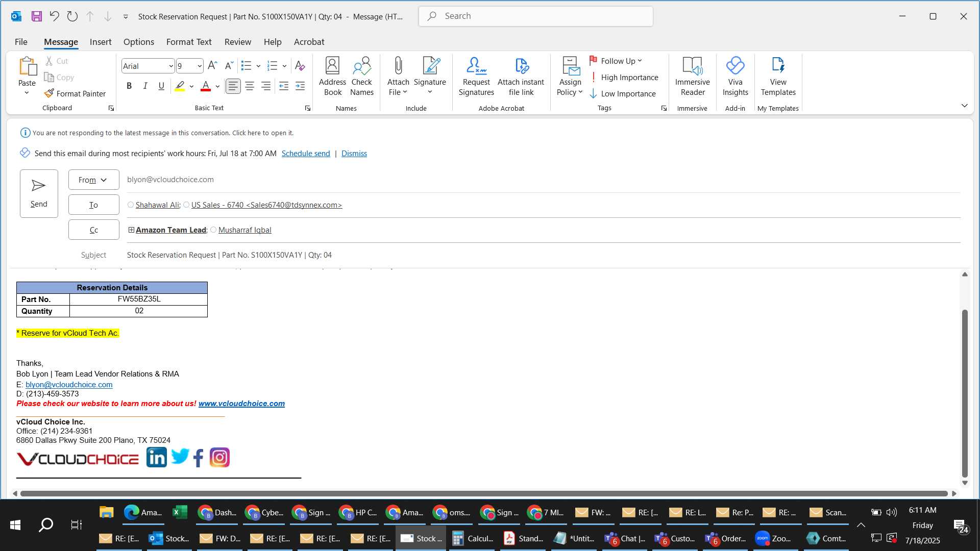This screenshot has width=980, height=551.
Task: Click Request Signatures in Adobe Acrobat group
Action: click(x=476, y=76)
